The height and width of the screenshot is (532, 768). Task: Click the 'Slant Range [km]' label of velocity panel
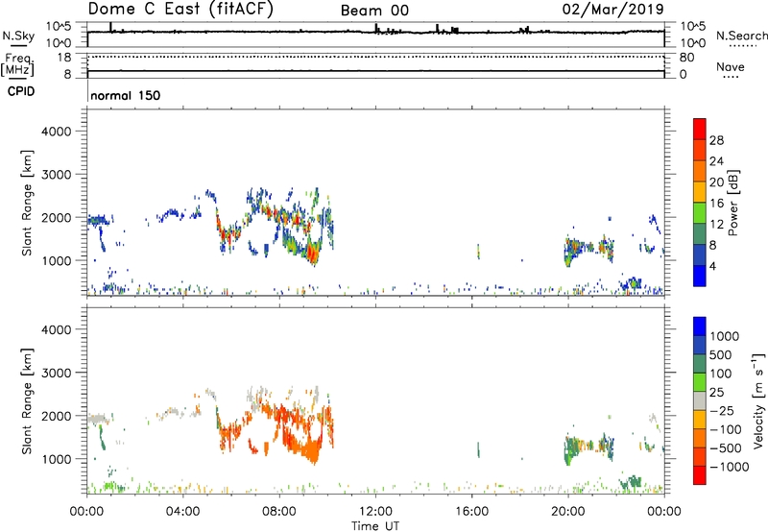[x=27, y=401]
